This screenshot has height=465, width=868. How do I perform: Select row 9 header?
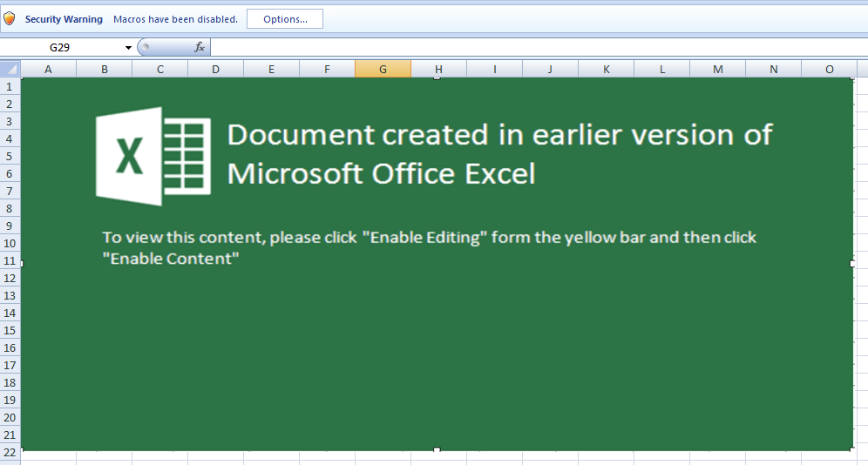pos(10,226)
